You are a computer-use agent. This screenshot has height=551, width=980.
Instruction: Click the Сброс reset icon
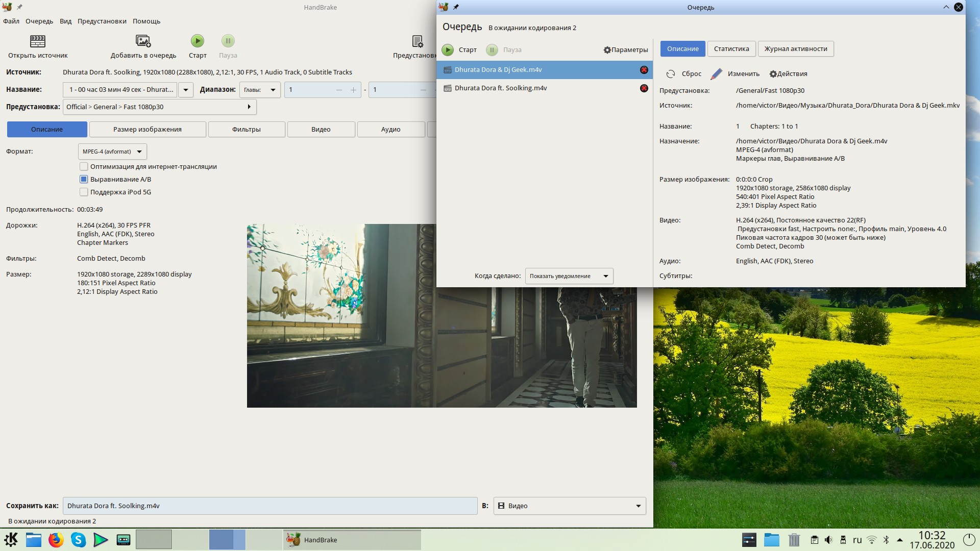tap(671, 74)
